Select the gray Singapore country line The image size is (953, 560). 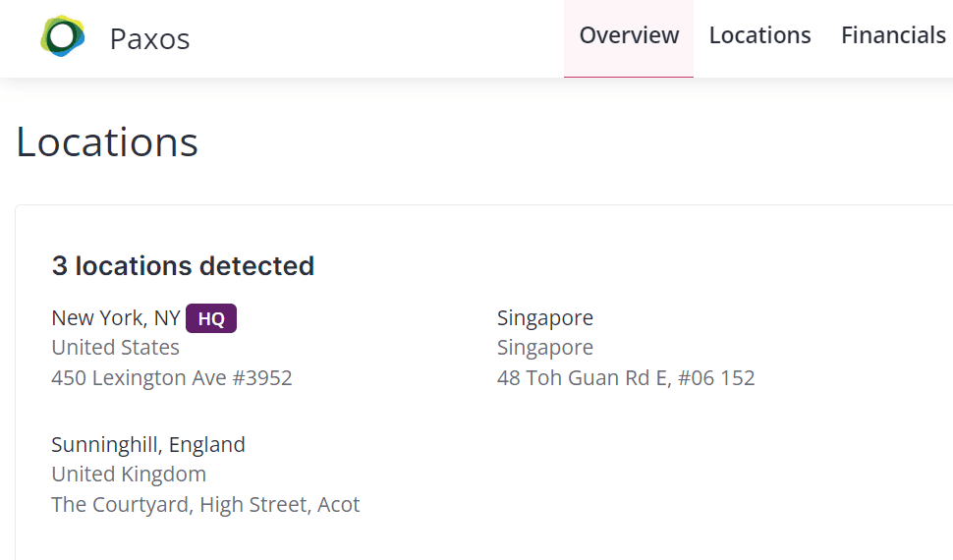[545, 348]
